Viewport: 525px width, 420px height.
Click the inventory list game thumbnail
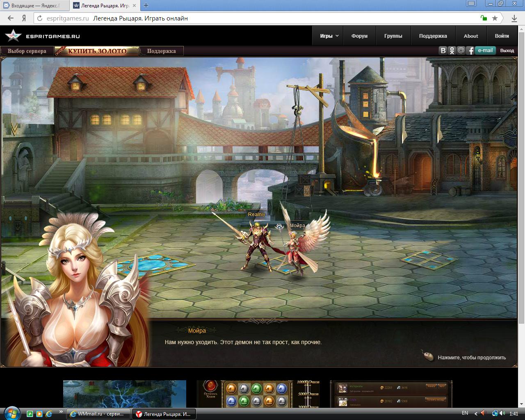pyautogui.click(x=392, y=394)
